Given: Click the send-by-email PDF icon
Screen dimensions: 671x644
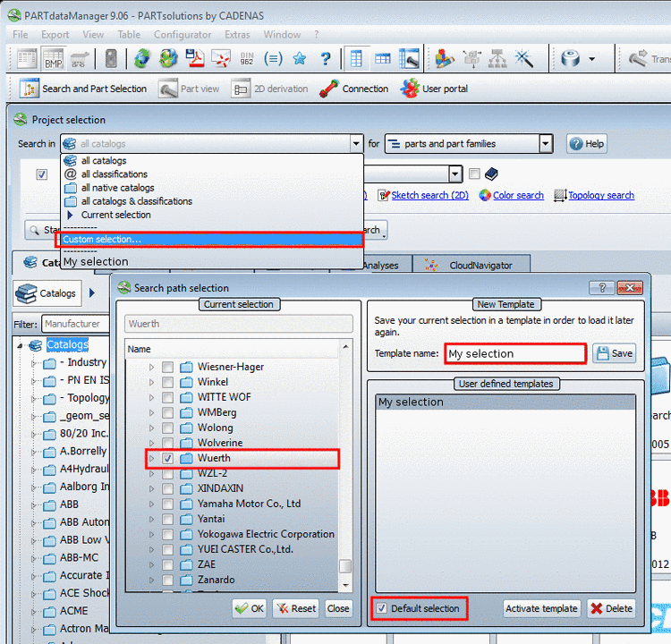Looking at the screenshot, I should (x=221, y=59).
